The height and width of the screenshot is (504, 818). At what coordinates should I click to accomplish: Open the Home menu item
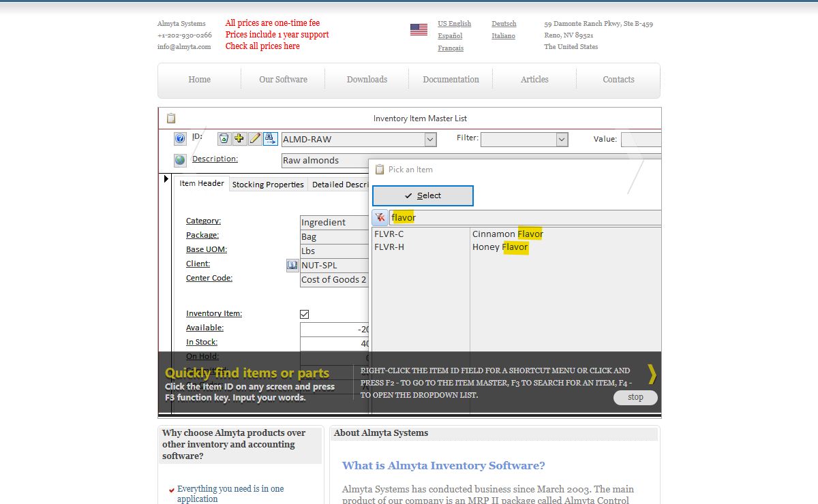point(199,80)
